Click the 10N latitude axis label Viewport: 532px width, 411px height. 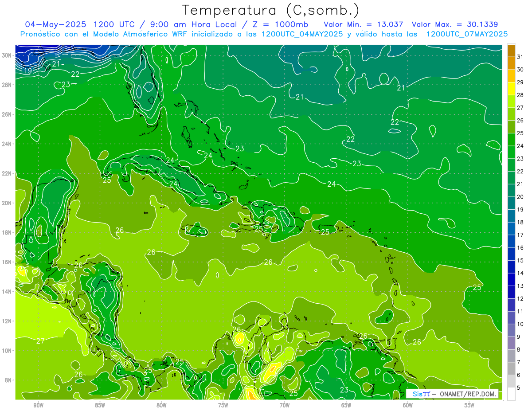8,351
